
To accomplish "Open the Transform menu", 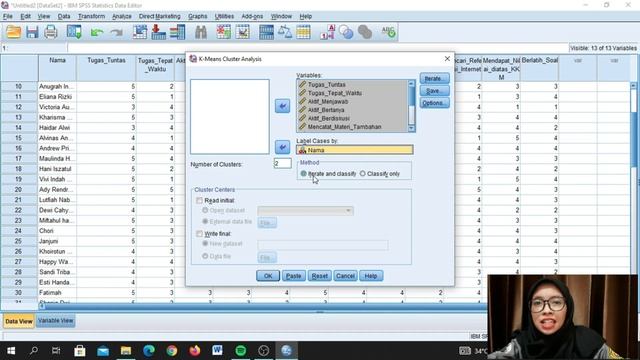I will click(91, 16).
